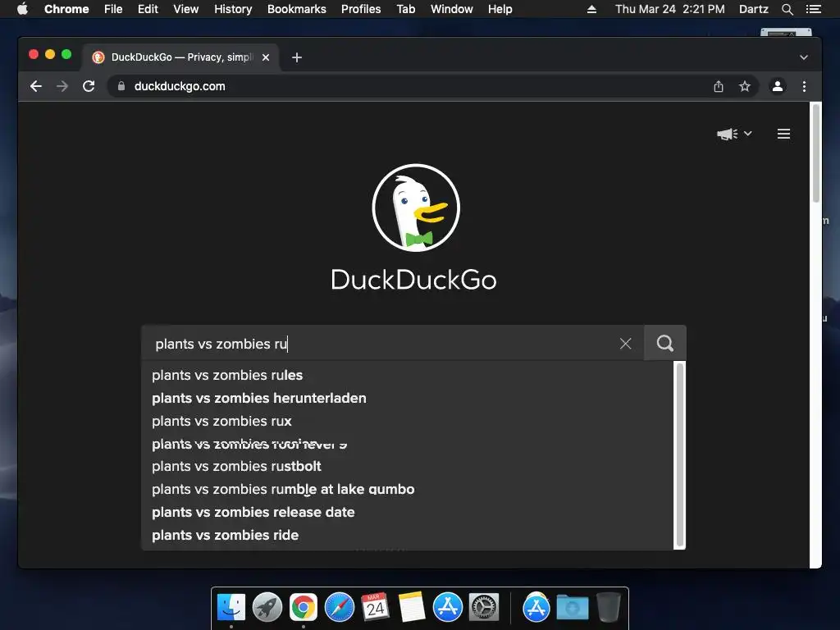The image size is (840, 630).
Task: Open Spotlight search in the menu bar
Action: coord(787,9)
